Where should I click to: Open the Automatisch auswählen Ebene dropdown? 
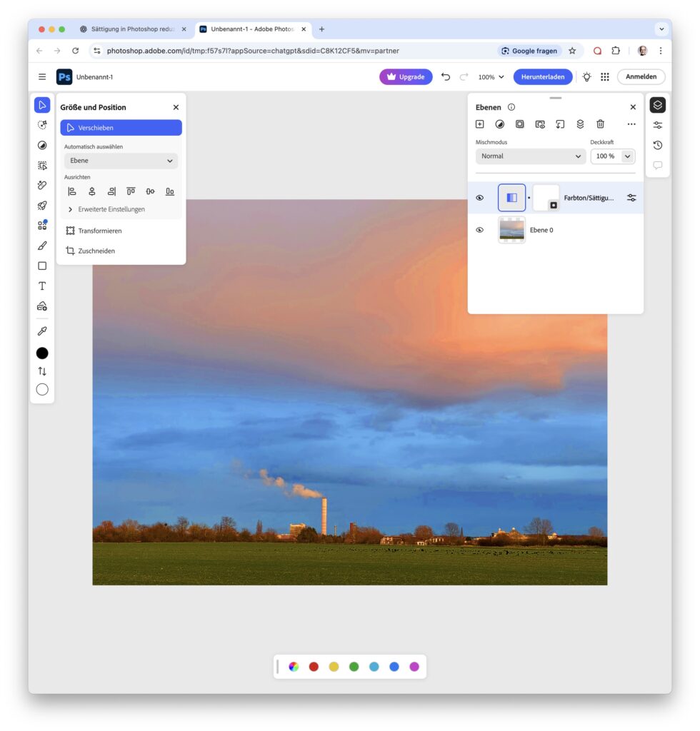(x=121, y=161)
